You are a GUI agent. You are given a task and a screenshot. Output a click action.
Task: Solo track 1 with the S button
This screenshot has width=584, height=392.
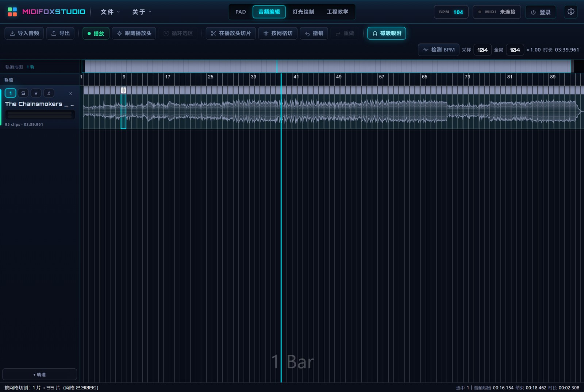tap(23, 93)
